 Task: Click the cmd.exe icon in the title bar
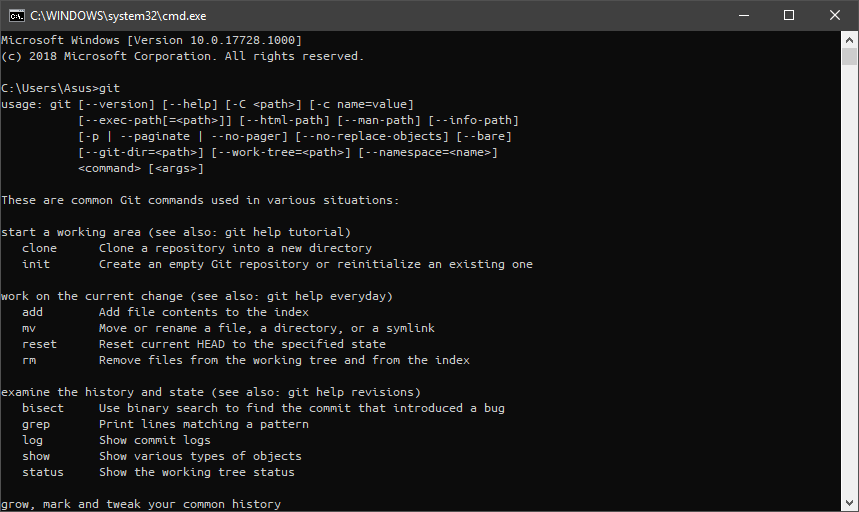click(15, 15)
